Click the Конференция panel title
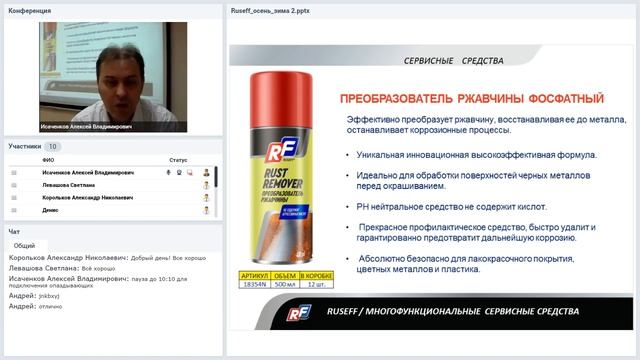640x360 pixels. 29,11
